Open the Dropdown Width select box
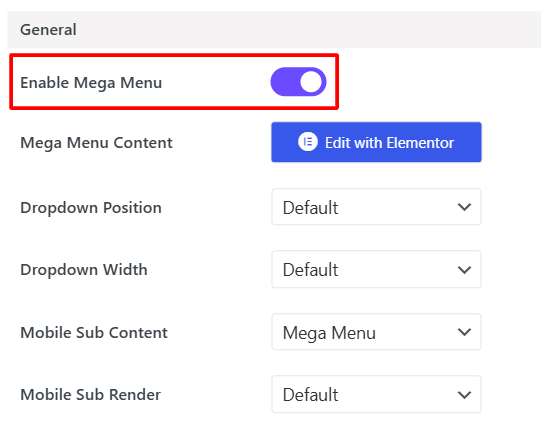The height and width of the screenshot is (430, 541). pos(376,270)
